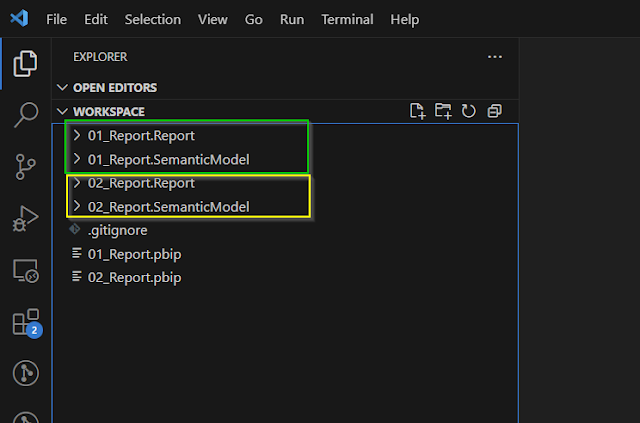640x423 pixels.
Task: Open the Help menu
Action: click(404, 19)
